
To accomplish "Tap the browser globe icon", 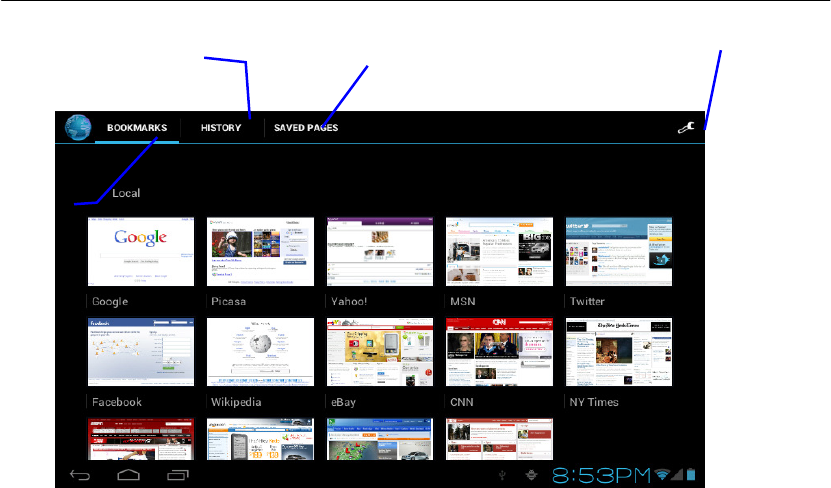I will (78, 128).
